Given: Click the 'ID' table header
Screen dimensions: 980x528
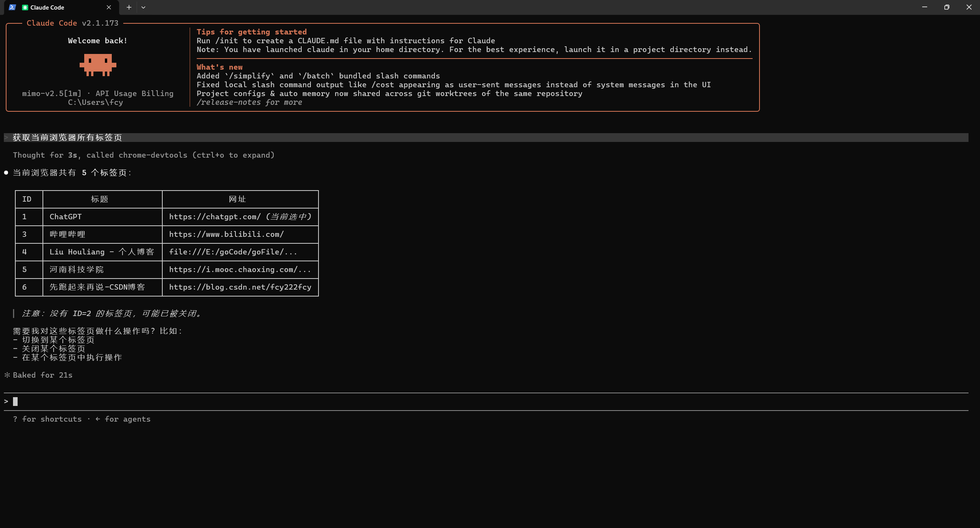Looking at the screenshot, I should (x=27, y=199).
